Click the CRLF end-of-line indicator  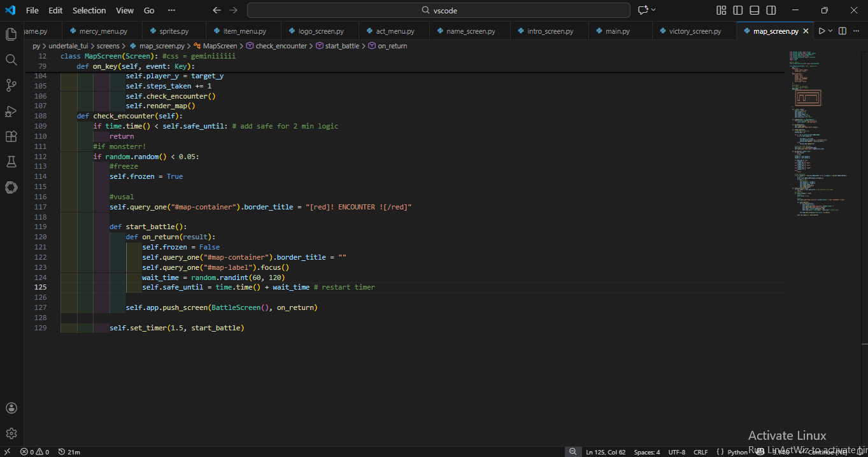point(701,452)
